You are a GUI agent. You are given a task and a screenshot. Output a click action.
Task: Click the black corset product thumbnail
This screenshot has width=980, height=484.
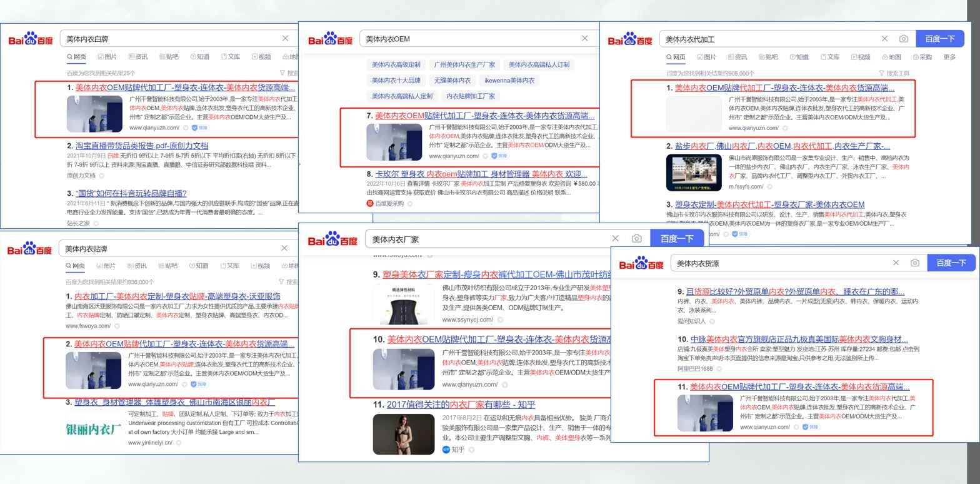[x=403, y=305]
